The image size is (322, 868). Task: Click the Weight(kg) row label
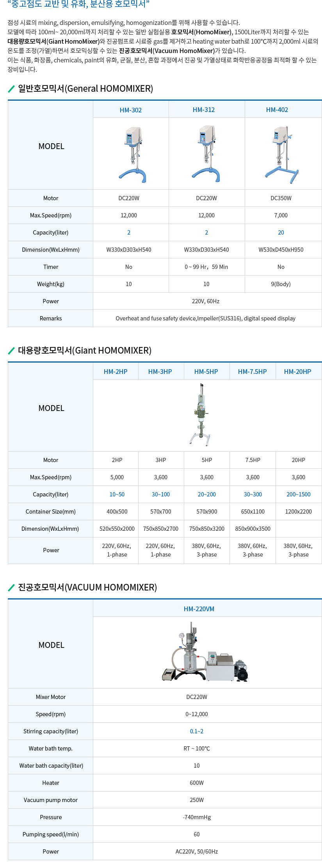tap(51, 284)
